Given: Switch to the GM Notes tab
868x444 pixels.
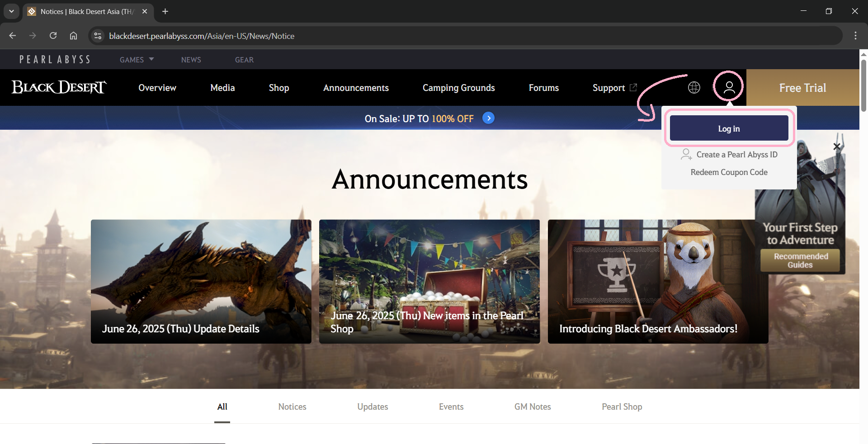Looking at the screenshot, I should pyautogui.click(x=533, y=406).
